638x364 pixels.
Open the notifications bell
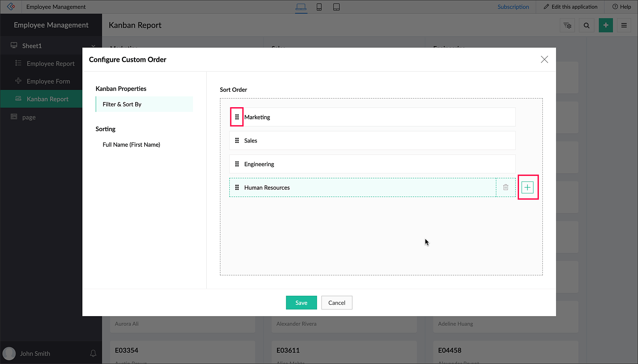pos(93,353)
